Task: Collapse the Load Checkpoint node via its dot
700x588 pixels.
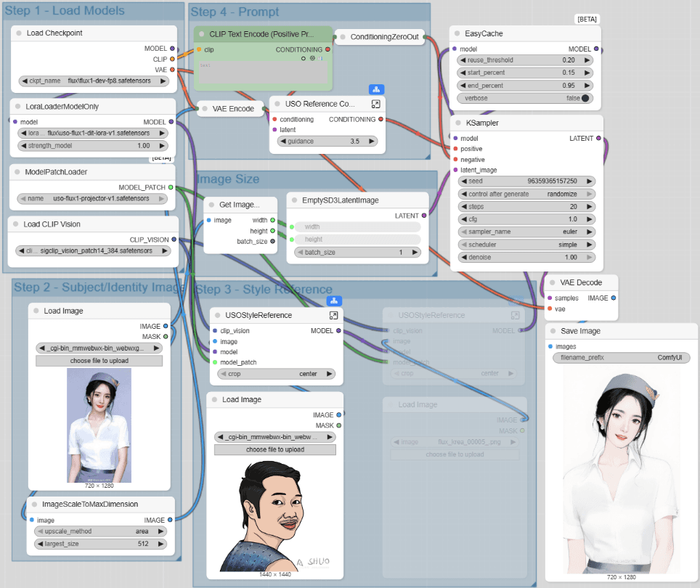Action: [18, 33]
